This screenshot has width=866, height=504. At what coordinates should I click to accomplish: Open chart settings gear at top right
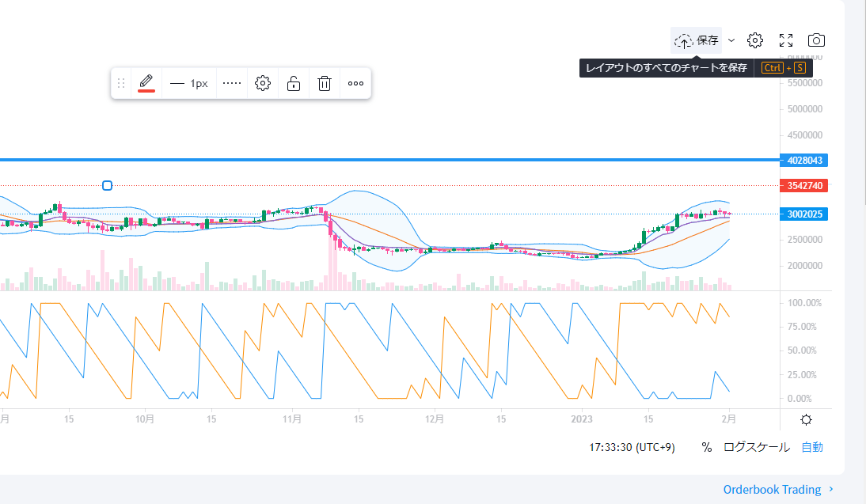(755, 40)
